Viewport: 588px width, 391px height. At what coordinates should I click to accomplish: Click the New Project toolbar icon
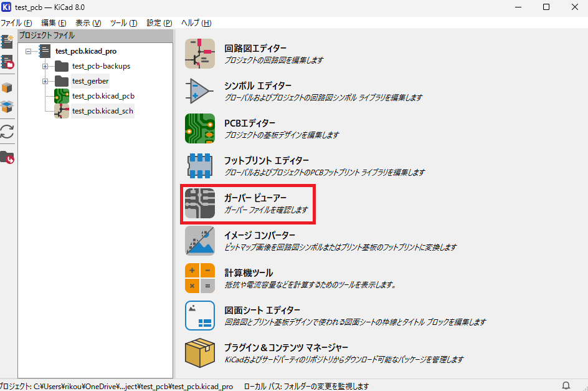(7, 42)
